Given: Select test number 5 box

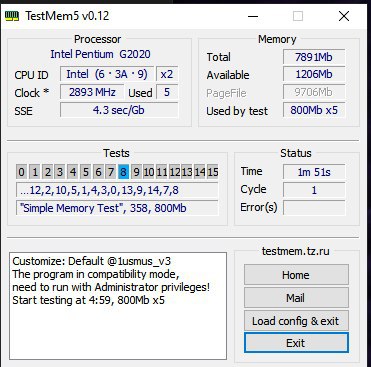Looking at the screenshot, I should coord(86,172).
